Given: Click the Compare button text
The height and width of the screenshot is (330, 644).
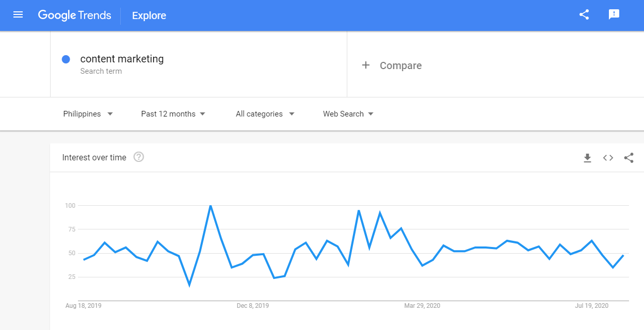Looking at the screenshot, I should click(400, 65).
